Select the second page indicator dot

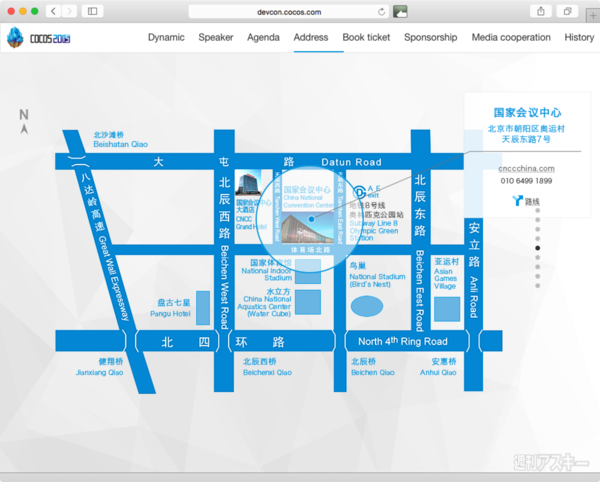[x=538, y=220]
